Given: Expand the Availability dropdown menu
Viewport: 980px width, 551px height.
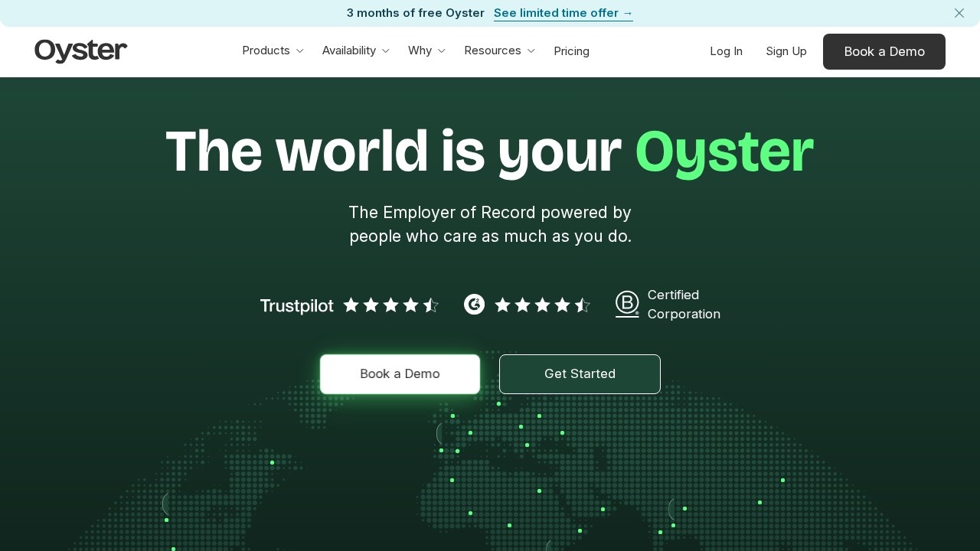Looking at the screenshot, I should point(355,51).
